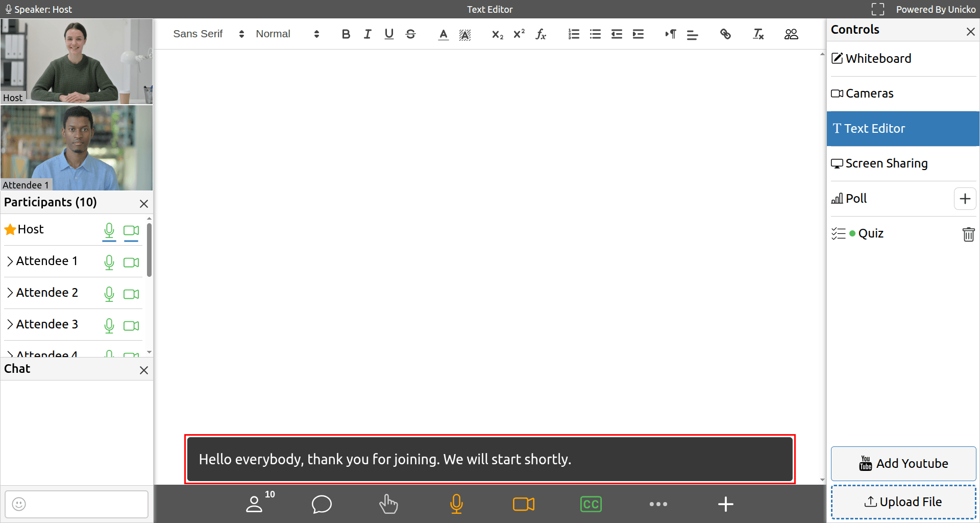
Task: Click the Host star icon in participants
Action: point(10,230)
